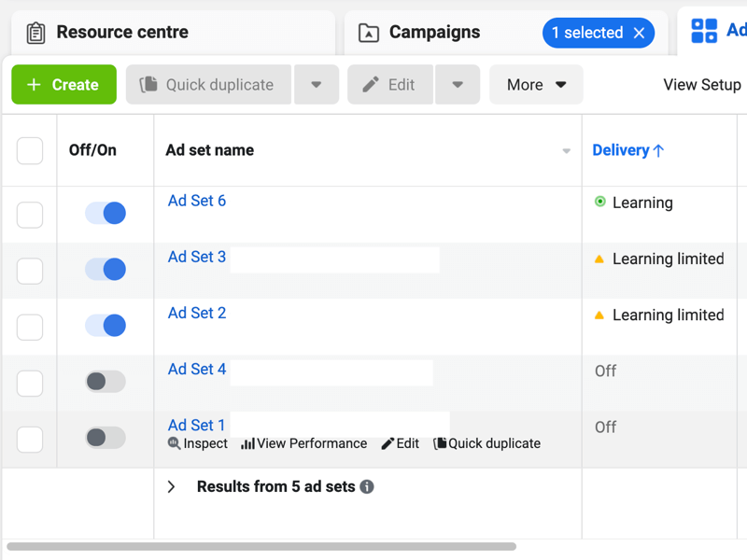Viewport: 747px width, 560px height.
Task: Click Quick duplicate icon under Ad Set 1
Action: (440, 444)
